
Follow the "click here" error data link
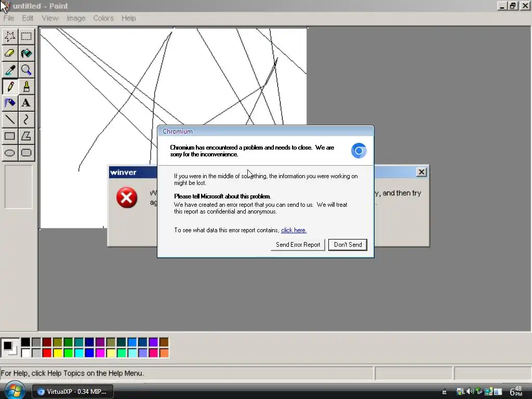point(294,230)
